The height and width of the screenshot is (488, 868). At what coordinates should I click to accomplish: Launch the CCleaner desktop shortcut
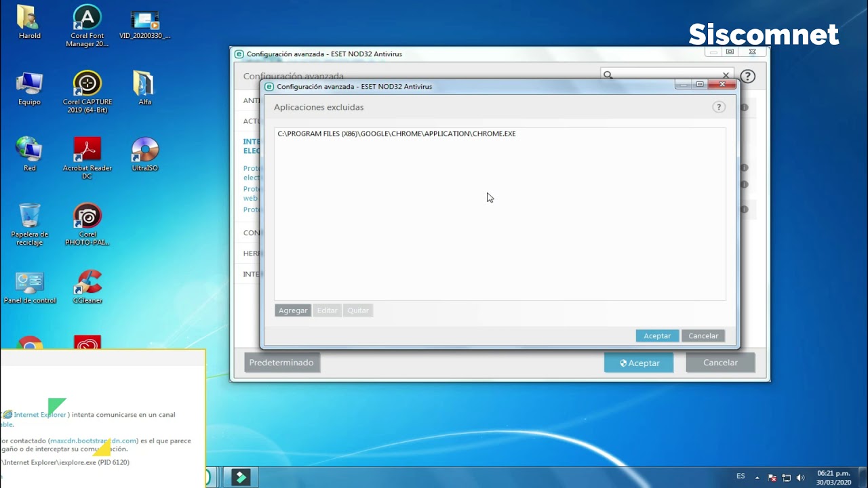(x=87, y=287)
